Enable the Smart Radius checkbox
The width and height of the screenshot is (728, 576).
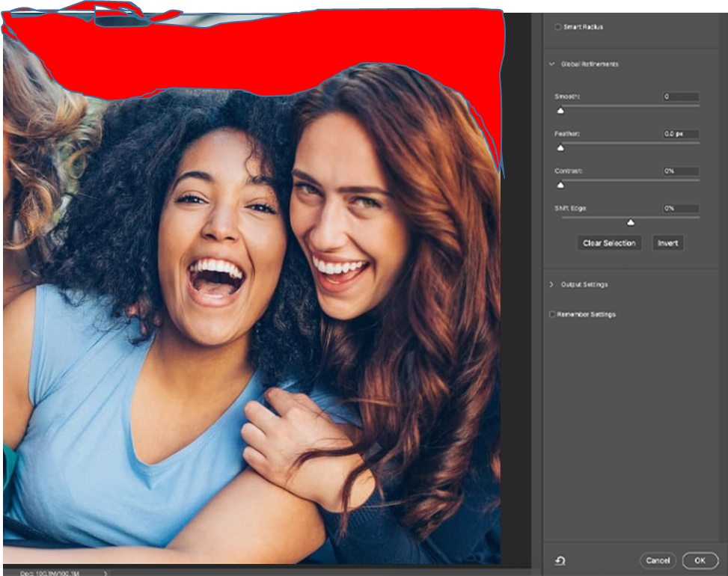tap(557, 27)
